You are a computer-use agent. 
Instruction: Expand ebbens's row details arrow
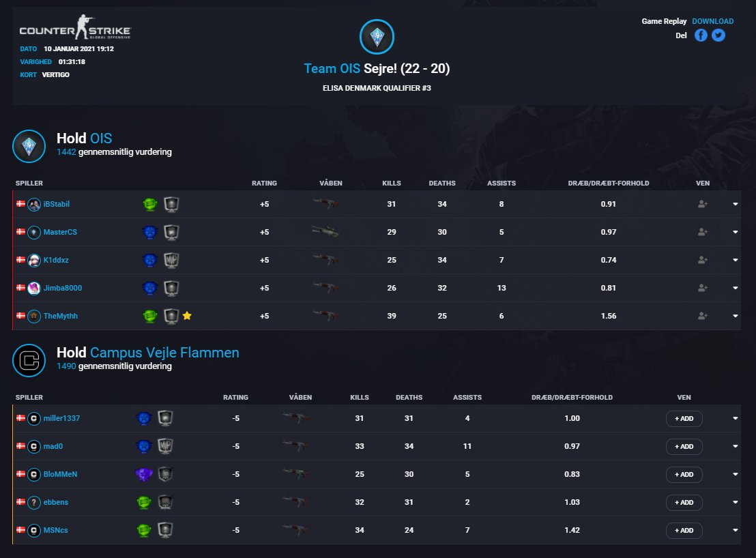tap(736, 502)
